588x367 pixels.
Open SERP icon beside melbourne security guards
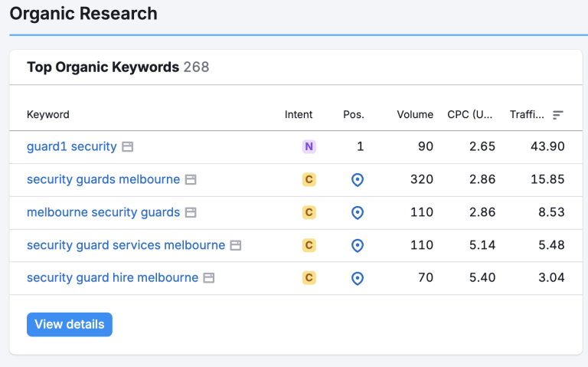191,212
